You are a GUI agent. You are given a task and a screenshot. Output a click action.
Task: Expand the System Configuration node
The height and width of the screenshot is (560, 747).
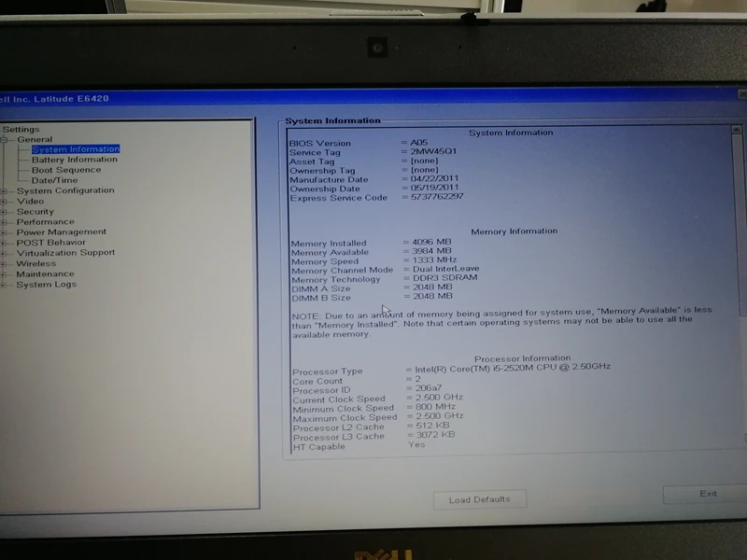coord(4,191)
